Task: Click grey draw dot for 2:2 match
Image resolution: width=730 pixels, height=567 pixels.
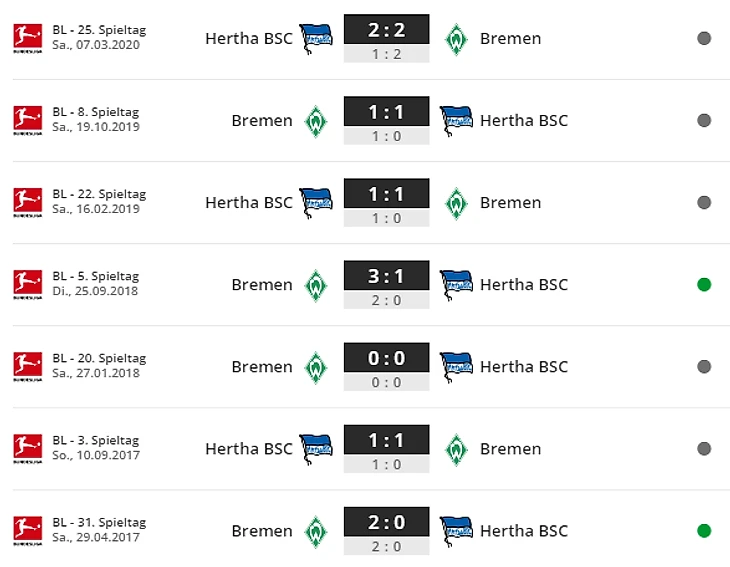Action: [x=704, y=38]
